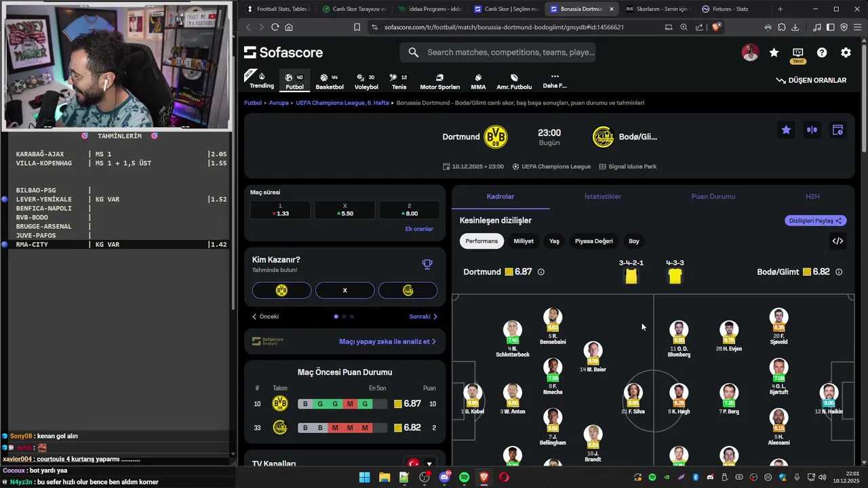The height and width of the screenshot is (488, 868).
Task: Open Spotify from the Windows taskbar
Action: (x=464, y=477)
